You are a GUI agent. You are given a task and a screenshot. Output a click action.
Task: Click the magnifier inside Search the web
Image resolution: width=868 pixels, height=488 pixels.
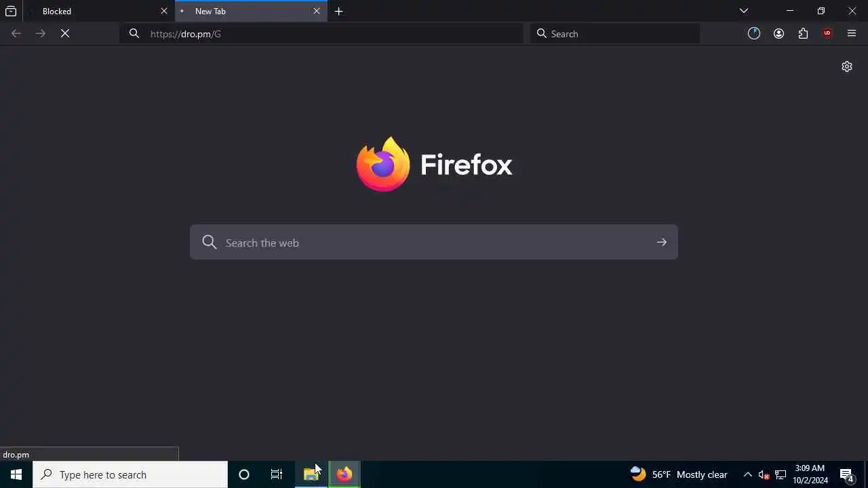click(210, 242)
